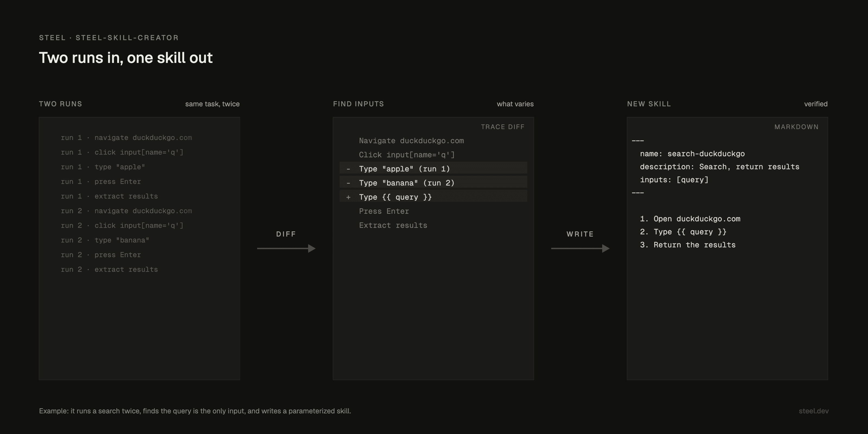Open the steel.dev link
Viewport: 868px width, 434px height.
point(814,411)
